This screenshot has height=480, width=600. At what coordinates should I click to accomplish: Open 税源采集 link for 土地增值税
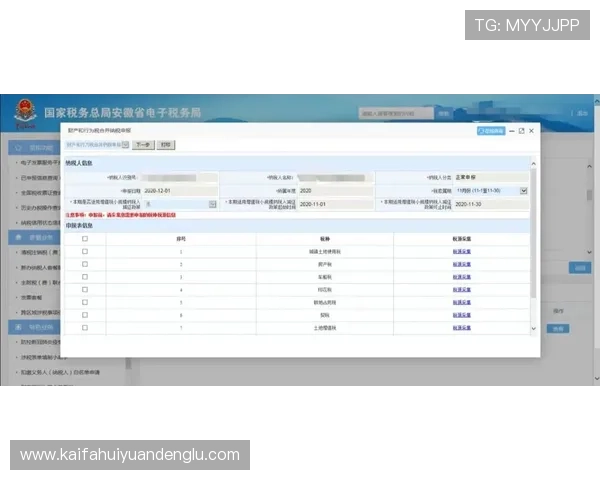(461, 328)
